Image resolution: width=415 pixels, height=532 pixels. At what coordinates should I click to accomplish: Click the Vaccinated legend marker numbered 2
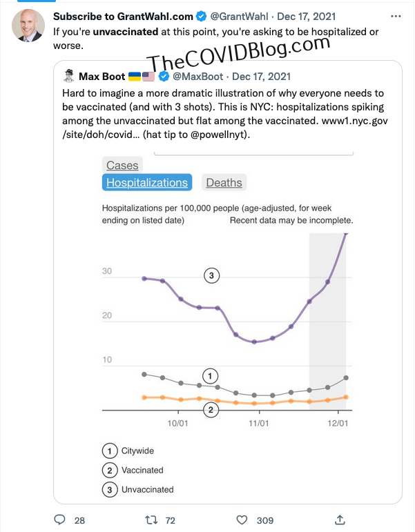[109, 471]
